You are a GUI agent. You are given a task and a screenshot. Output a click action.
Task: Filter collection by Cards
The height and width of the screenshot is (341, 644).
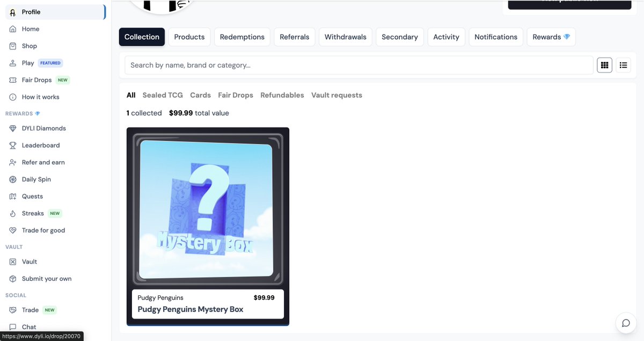[x=200, y=95]
